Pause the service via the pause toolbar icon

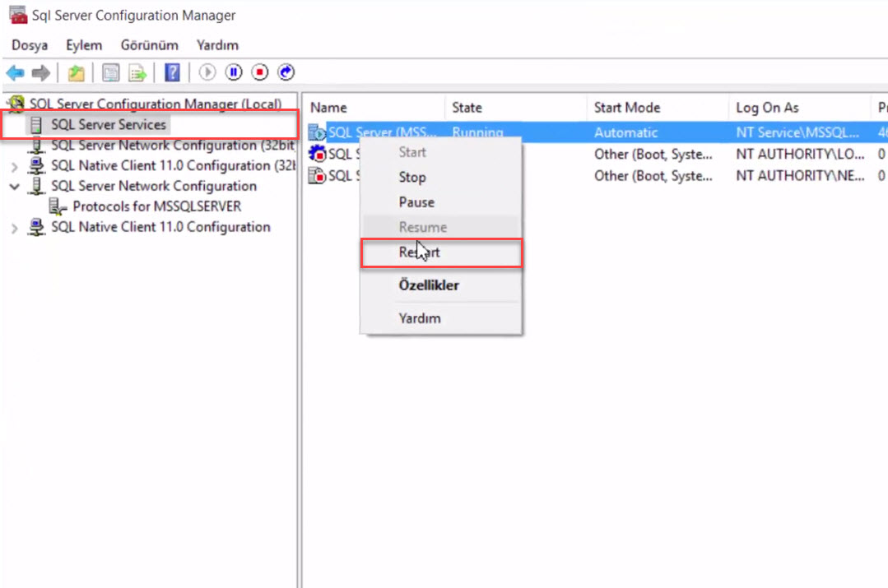pos(234,72)
